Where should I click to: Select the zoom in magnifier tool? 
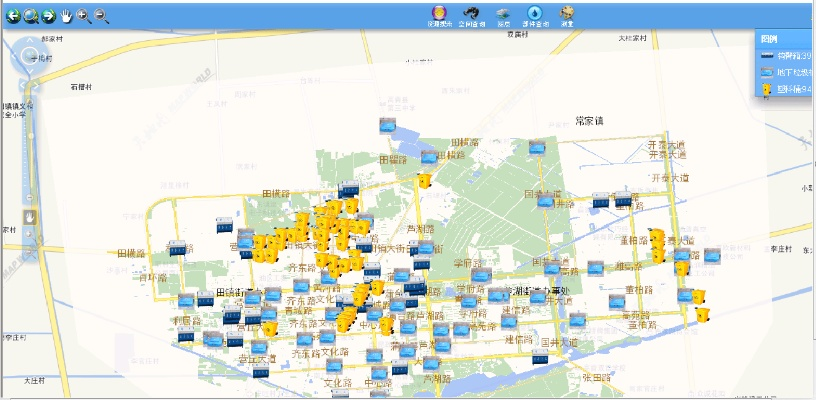pos(83,16)
